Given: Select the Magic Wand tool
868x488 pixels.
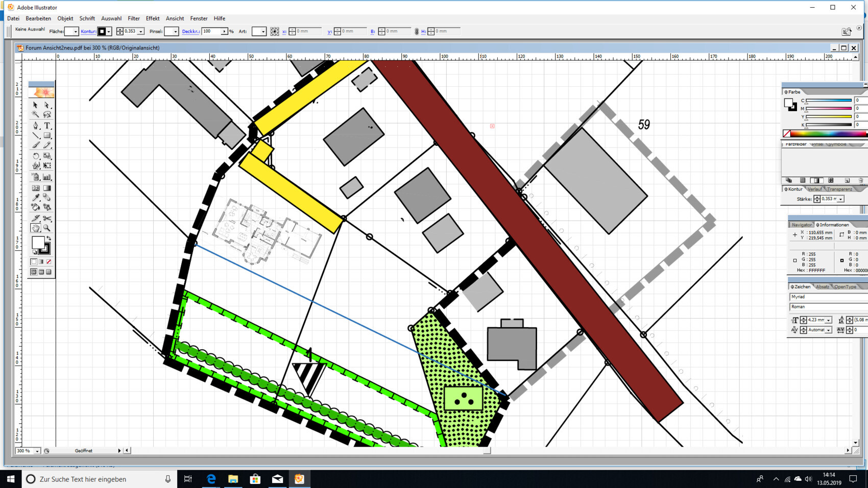Looking at the screenshot, I should pos(35,114).
